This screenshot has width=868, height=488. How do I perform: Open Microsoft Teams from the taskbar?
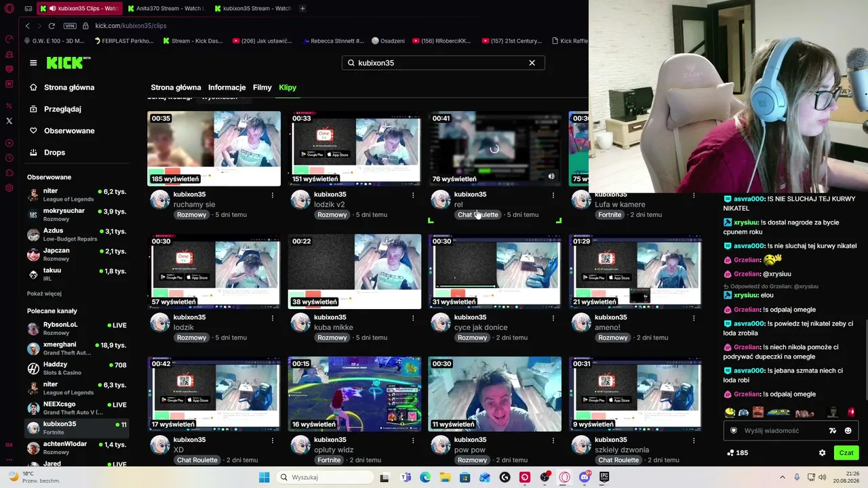point(406,477)
